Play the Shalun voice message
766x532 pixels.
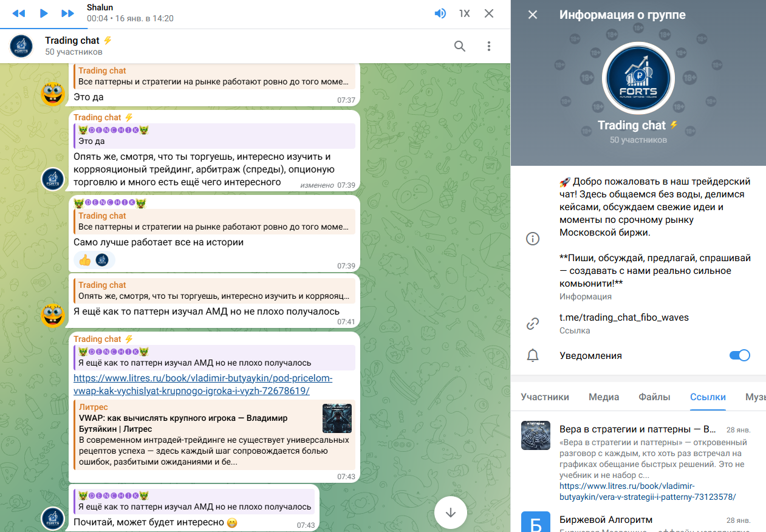(44, 13)
